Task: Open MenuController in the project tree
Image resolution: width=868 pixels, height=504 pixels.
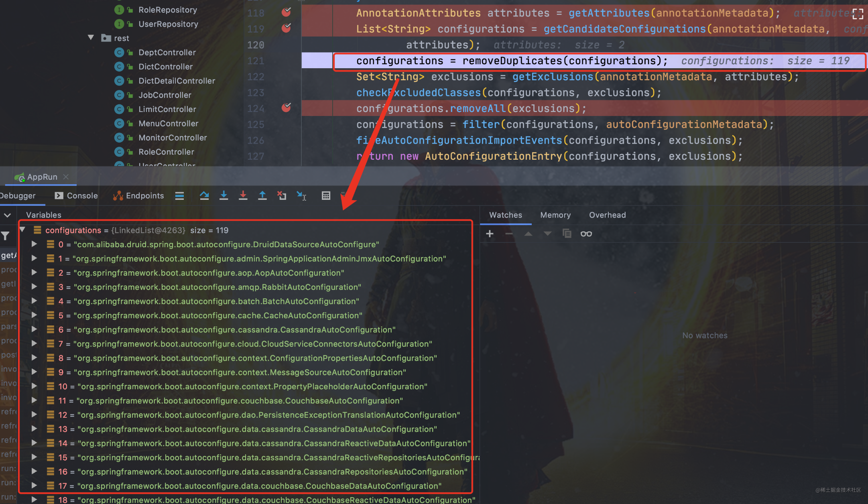Action: 168,124
